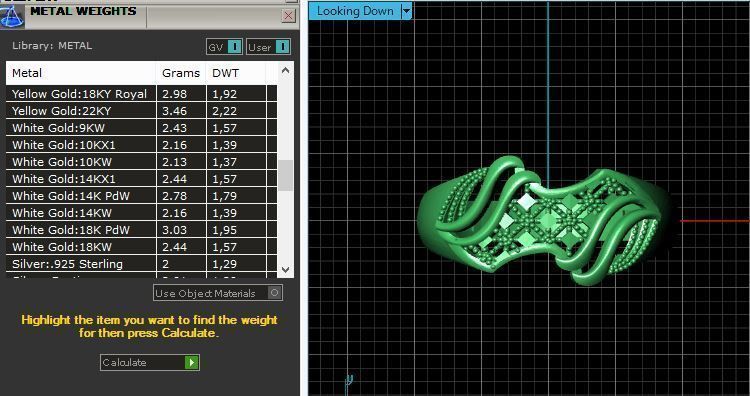The image size is (750, 396).
Task: Select the Metal column header
Action: coord(81,73)
